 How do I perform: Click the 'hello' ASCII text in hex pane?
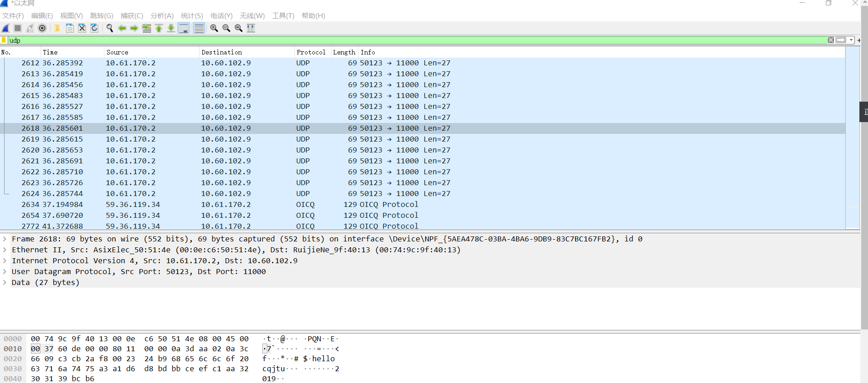(324, 358)
